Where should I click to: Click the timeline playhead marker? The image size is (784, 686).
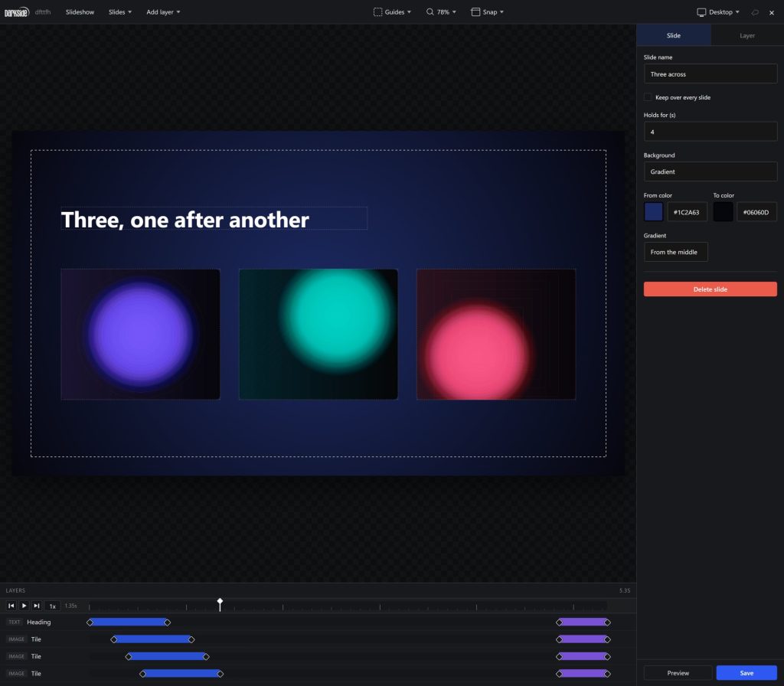click(x=220, y=602)
